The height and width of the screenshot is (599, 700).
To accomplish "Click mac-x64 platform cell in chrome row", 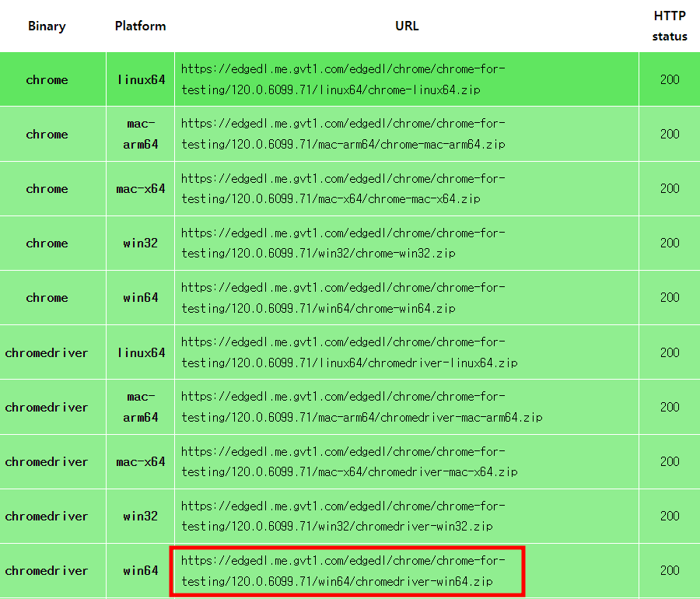I will click(x=141, y=188).
